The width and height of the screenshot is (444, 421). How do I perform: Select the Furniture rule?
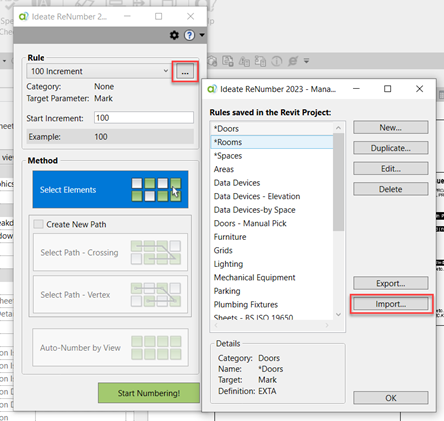point(272,237)
